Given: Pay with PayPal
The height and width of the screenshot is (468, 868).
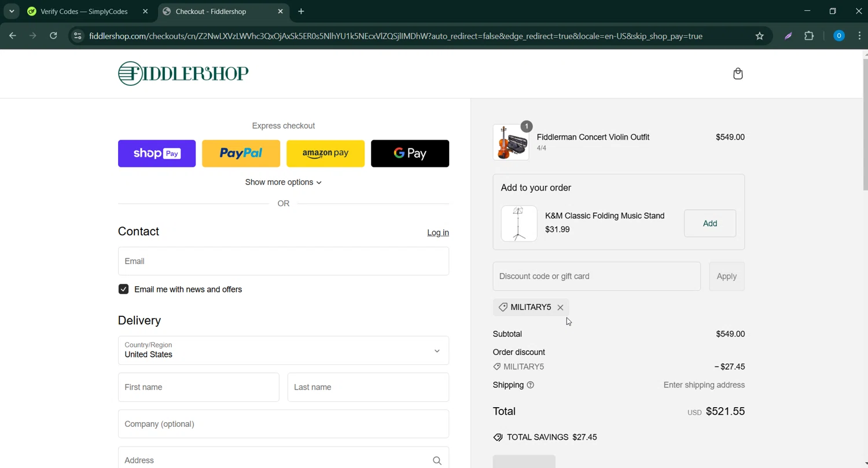Looking at the screenshot, I should (x=241, y=153).
